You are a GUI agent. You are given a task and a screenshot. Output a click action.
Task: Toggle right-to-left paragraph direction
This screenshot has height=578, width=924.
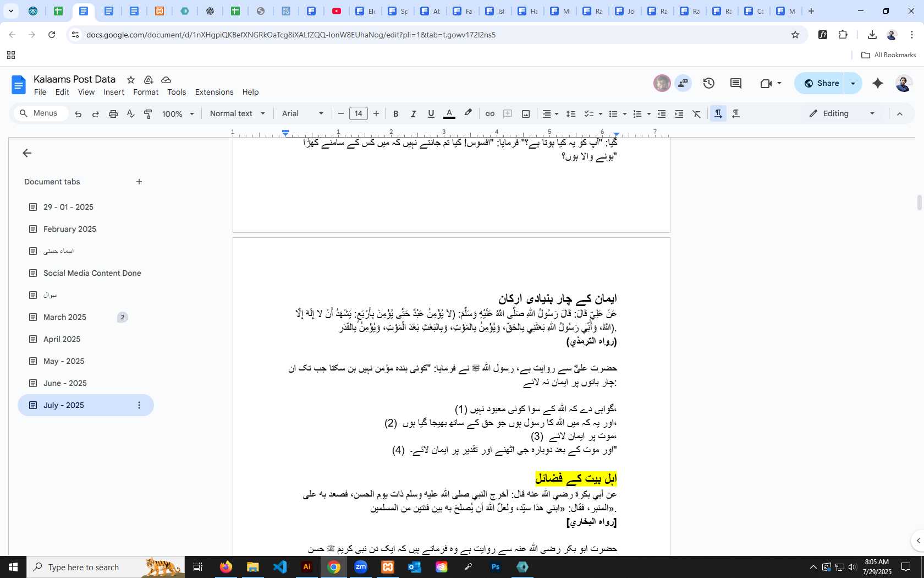pyautogui.click(x=736, y=114)
